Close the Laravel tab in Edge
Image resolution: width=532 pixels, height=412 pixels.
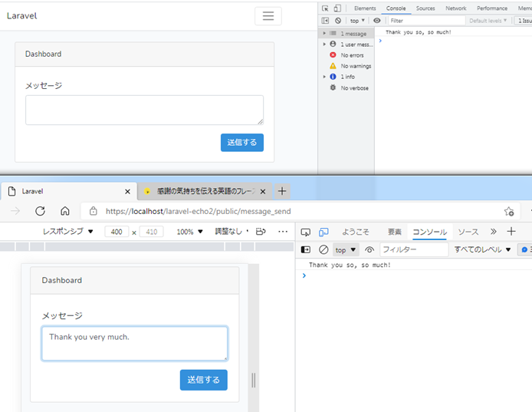click(x=127, y=192)
